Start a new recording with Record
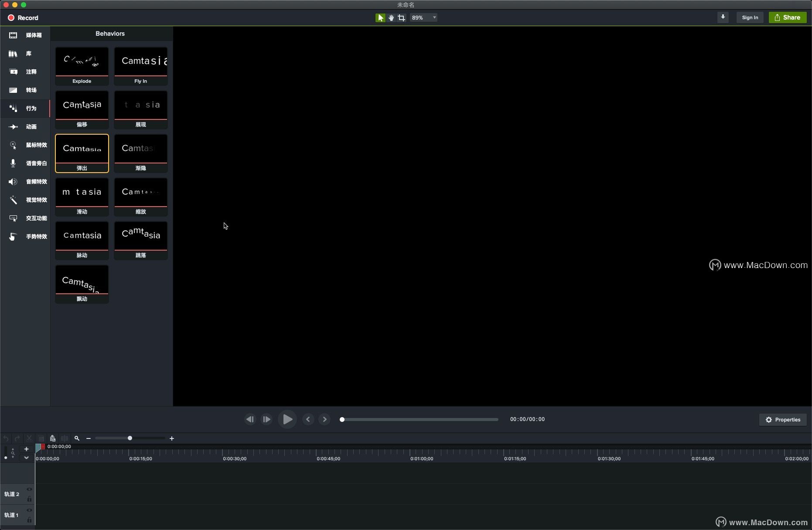Screen dimensions: 812x530 point(23,18)
